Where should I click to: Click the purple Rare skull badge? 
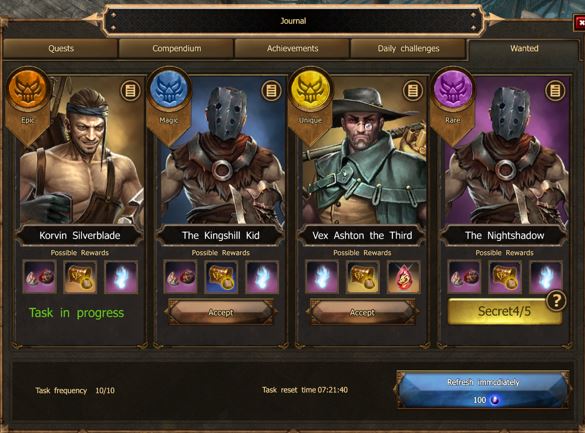point(453,90)
